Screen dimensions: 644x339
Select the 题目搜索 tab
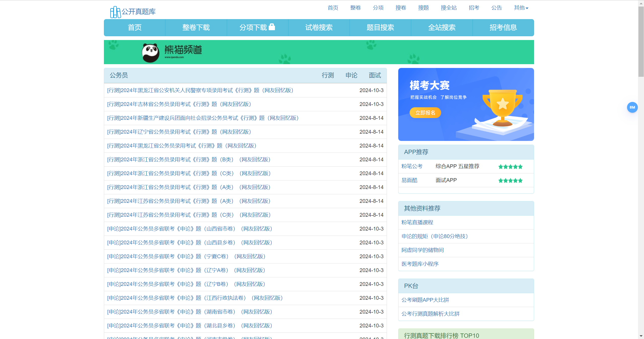pos(380,27)
